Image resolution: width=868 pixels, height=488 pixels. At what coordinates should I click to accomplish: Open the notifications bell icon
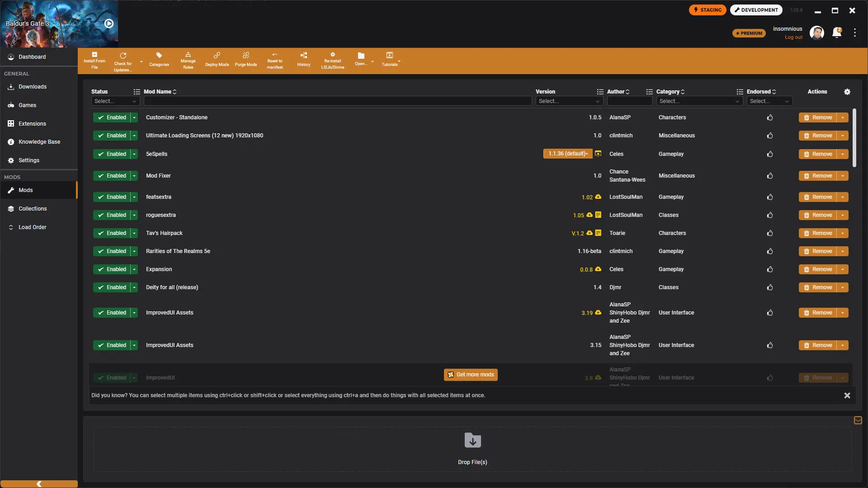(837, 33)
